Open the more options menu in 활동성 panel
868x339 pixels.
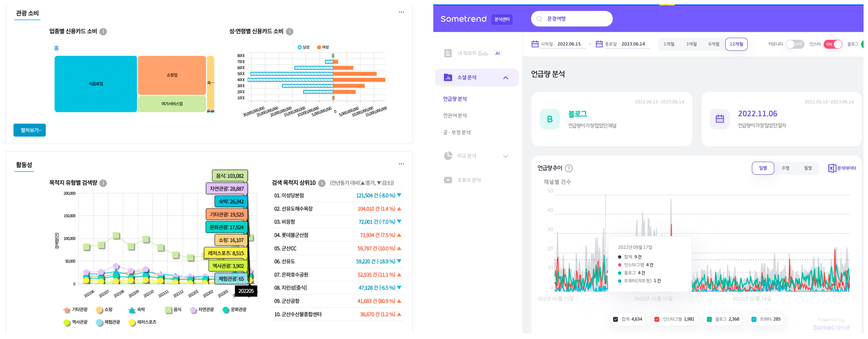click(401, 164)
